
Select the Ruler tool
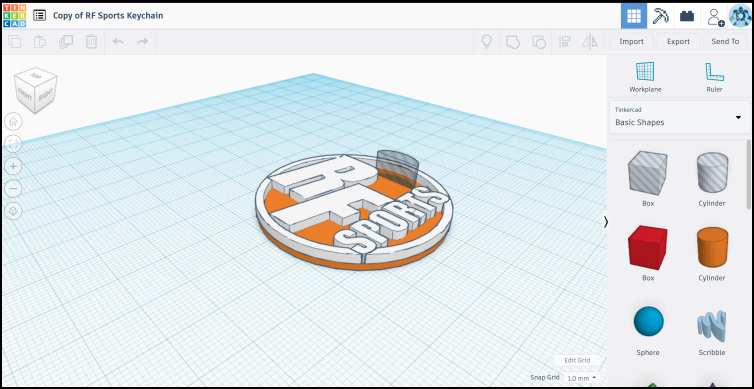point(715,77)
